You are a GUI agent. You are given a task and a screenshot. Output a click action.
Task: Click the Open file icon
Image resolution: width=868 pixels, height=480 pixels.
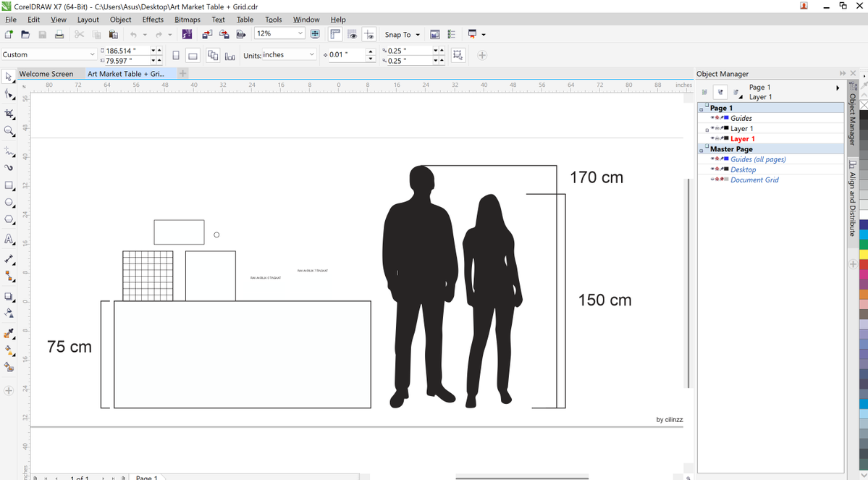(x=25, y=34)
